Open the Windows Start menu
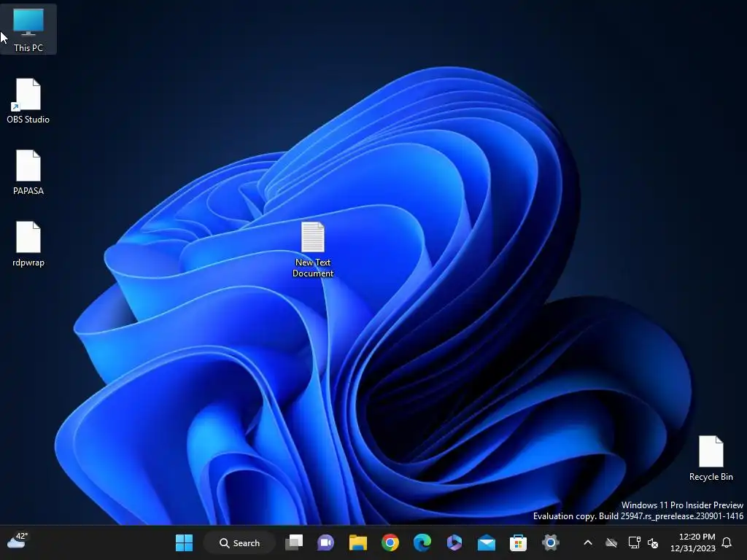 tap(184, 542)
